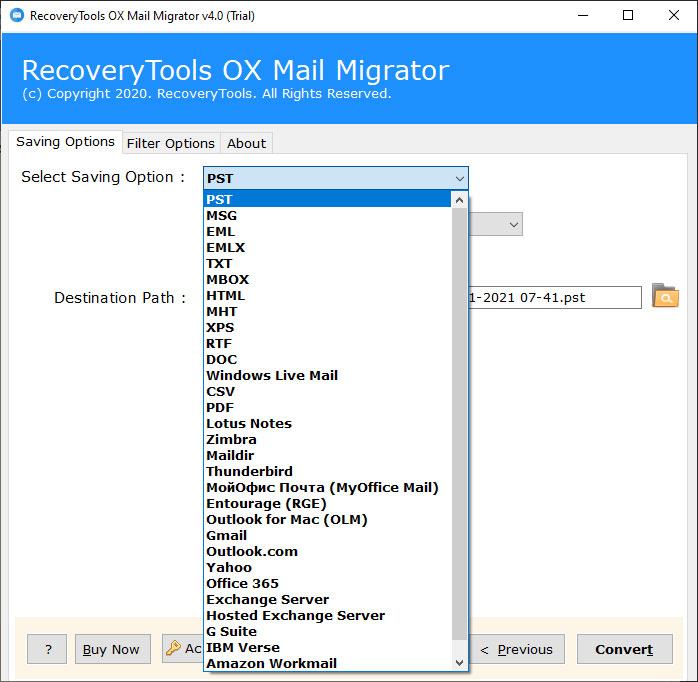Select Outlook for Mac (OLM) option
The height and width of the screenshot is (682, 698).
tap(327, 520)
